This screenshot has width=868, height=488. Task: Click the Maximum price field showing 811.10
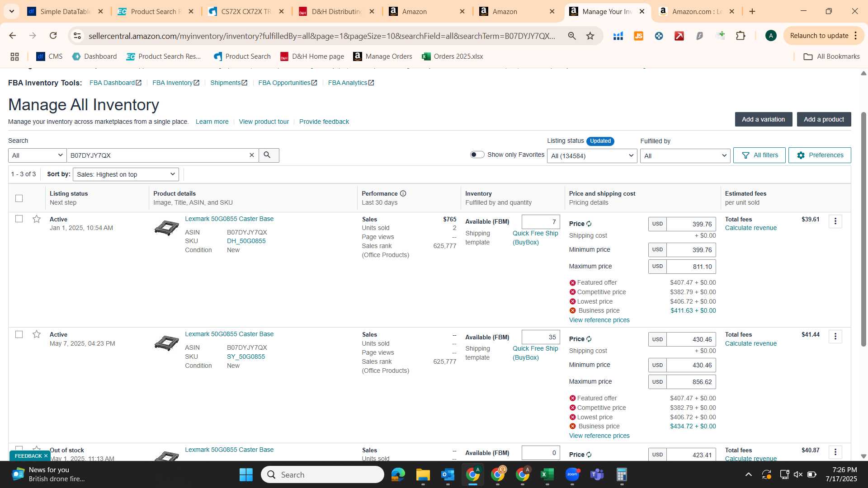[x=691, y=267]
